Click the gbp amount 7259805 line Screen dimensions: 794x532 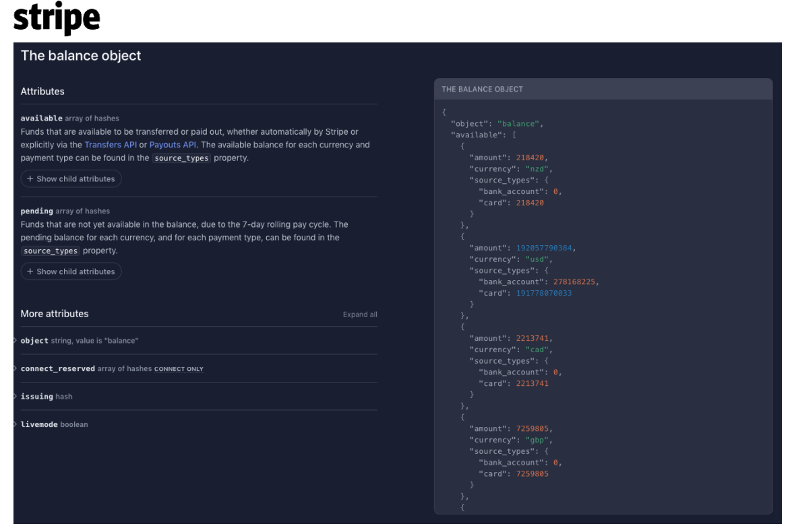[x=510, y=429]
